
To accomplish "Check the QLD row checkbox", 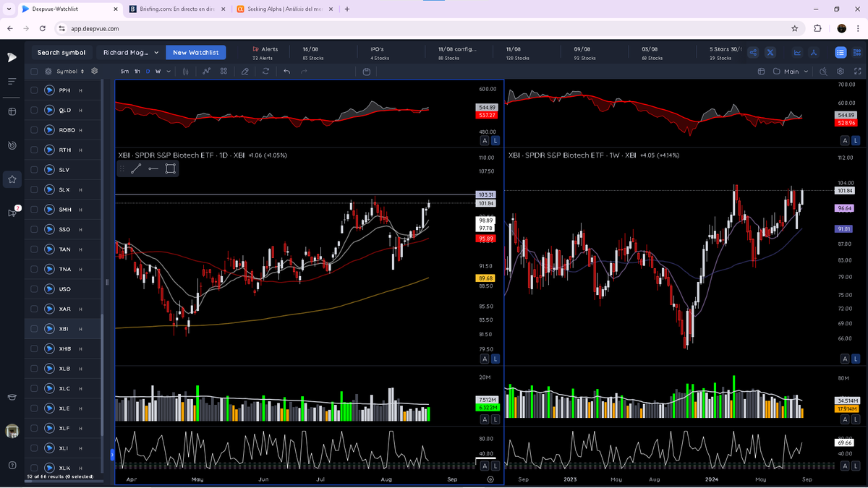I will tap(34, 110).
